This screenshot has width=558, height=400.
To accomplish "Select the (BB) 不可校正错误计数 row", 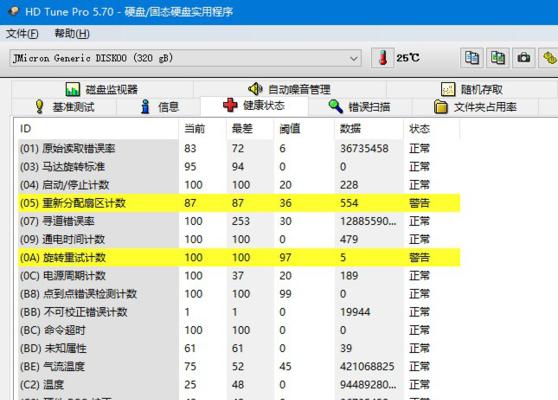I will (239, 312).
